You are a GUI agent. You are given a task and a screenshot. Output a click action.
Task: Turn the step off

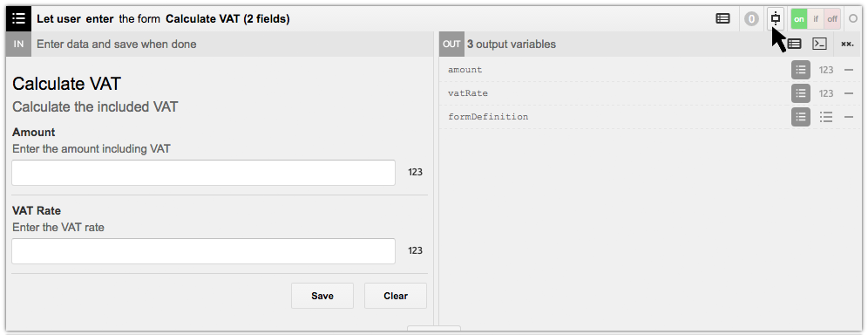tap(832, 19)
